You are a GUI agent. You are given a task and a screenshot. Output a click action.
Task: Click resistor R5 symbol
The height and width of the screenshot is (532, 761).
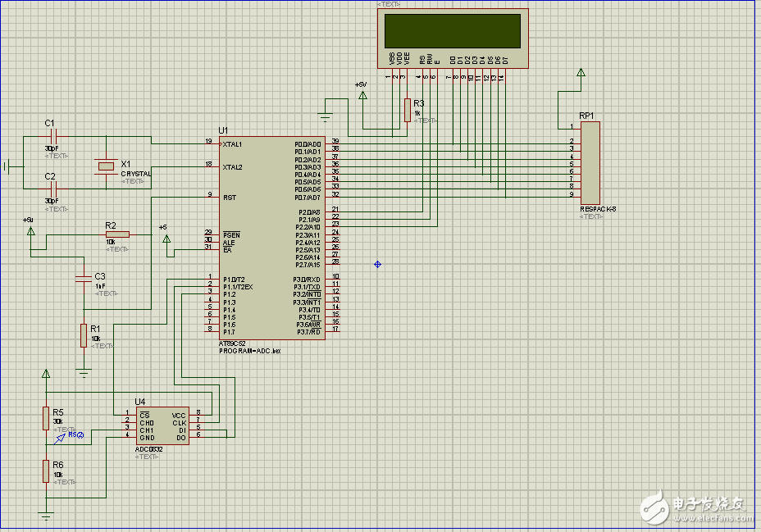[x=46, y=417]
